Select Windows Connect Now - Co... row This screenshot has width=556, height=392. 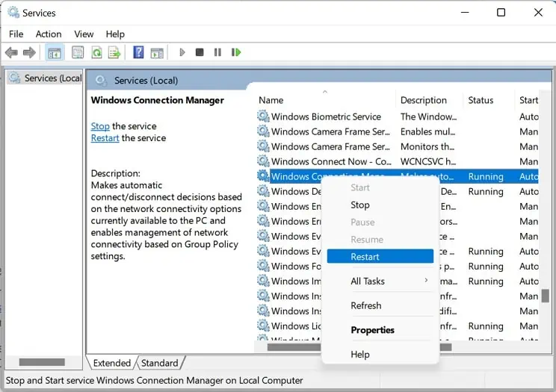[x=397, y=161]
